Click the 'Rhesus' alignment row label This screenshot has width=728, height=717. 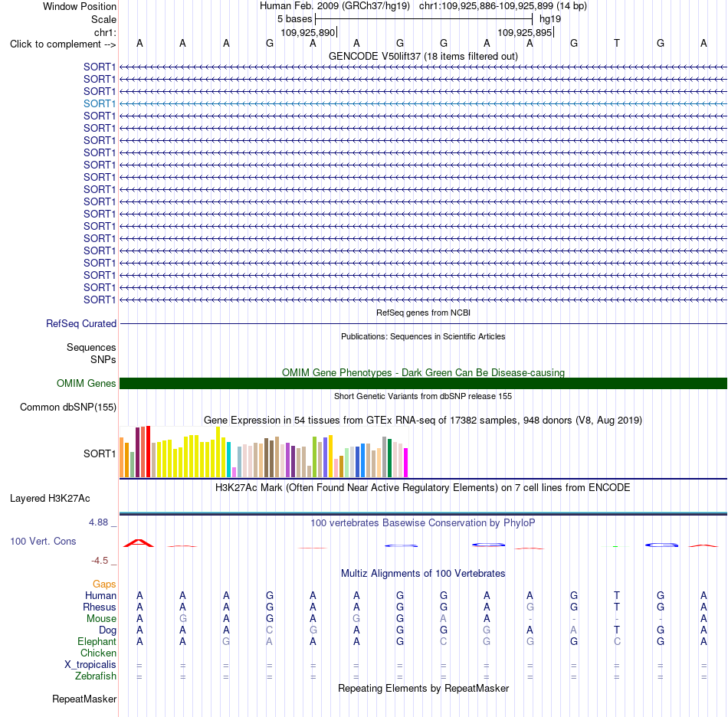[x=100, y=607]
